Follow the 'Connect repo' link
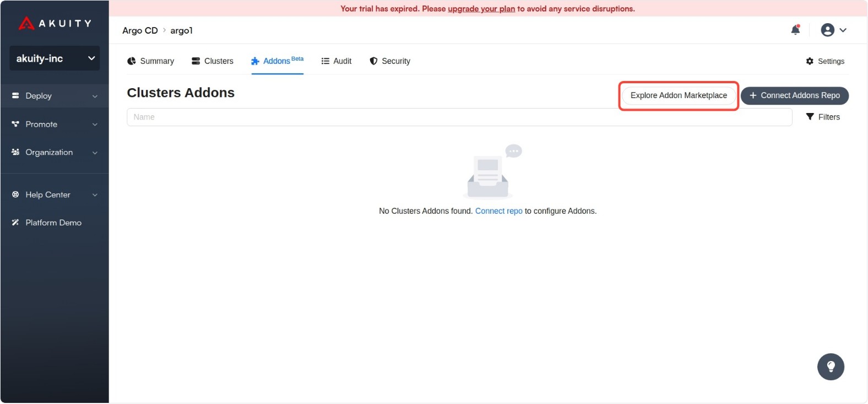The height and width of the screenshot is (404, 868). click(x=499, y=211)
